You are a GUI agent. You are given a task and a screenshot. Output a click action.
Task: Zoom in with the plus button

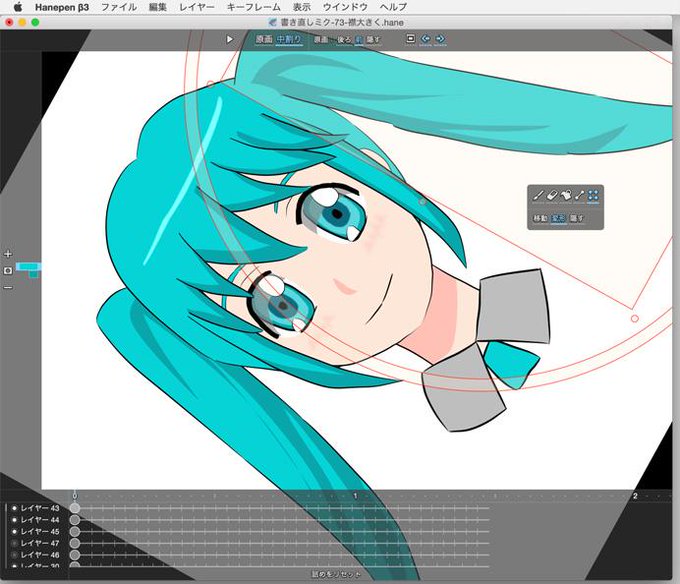(8, 254)
